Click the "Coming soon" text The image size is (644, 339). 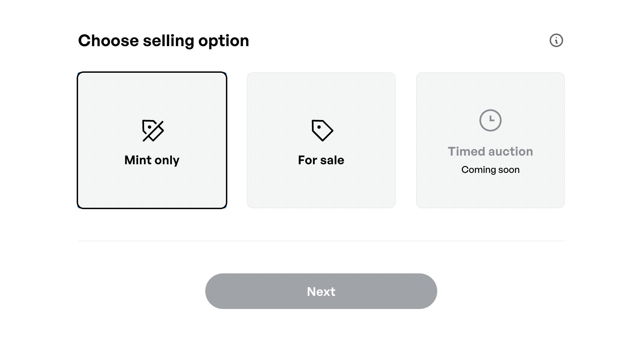coord(490,170)
